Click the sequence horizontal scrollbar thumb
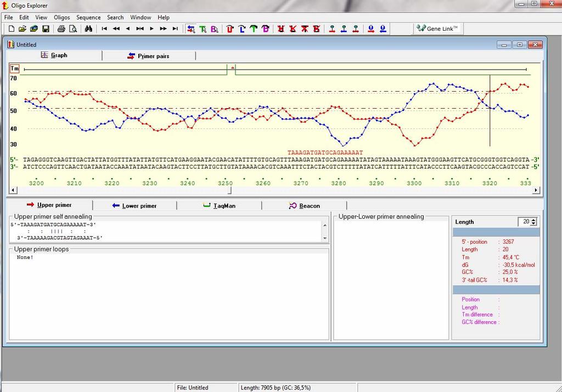Screen dimensions: 562x392 [230, 190]
